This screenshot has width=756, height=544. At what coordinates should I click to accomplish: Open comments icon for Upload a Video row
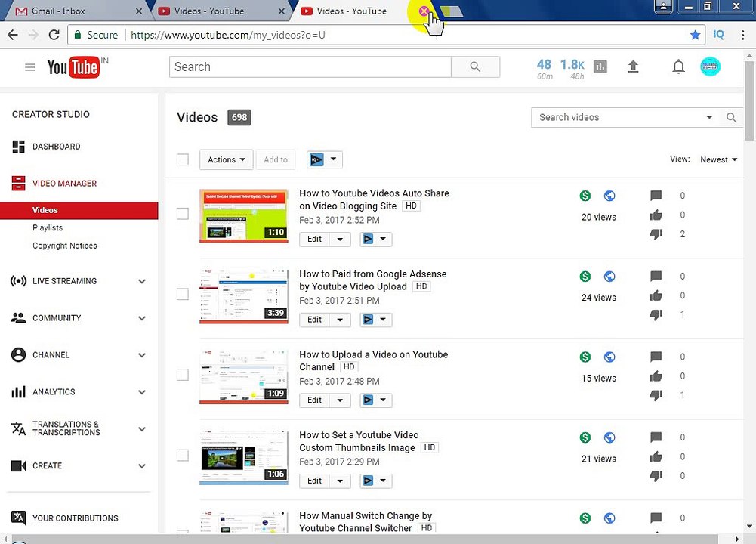coord(656,357)
